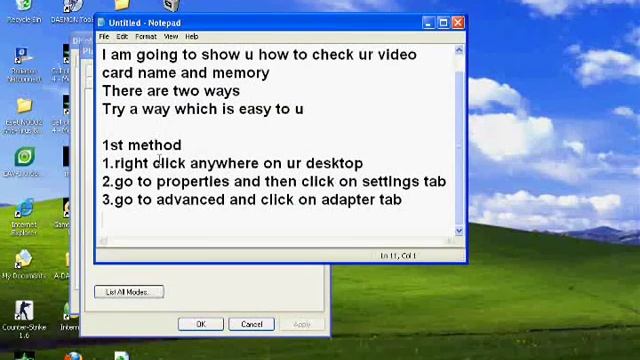Click line '3.go to advanced and click on adapter tab'

pyautogui.click(x=252, y=200)
